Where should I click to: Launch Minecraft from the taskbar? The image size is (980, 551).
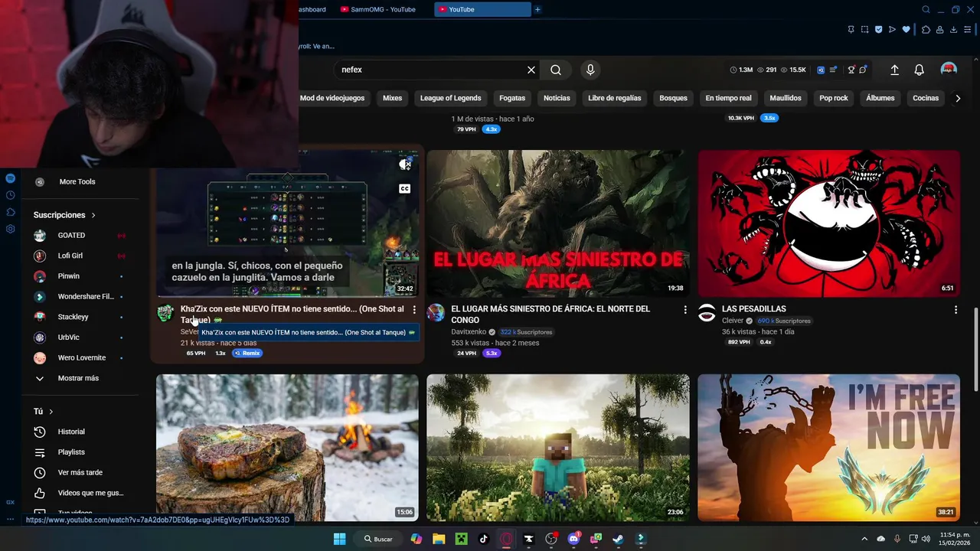(462, 539)
